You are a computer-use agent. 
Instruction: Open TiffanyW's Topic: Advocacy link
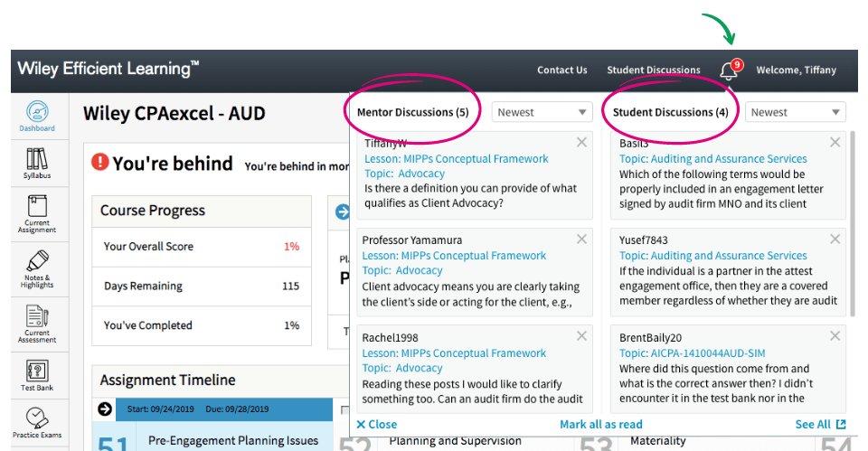click(x=404, y=174)
